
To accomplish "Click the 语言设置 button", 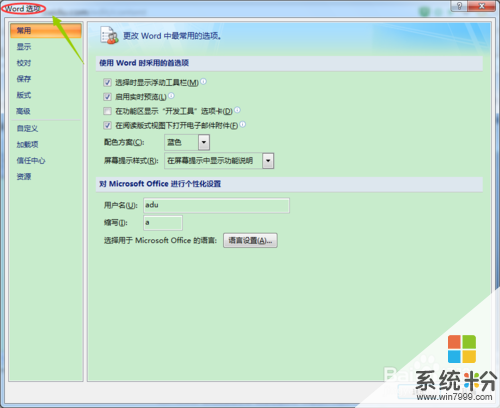I will click(250, 240).
